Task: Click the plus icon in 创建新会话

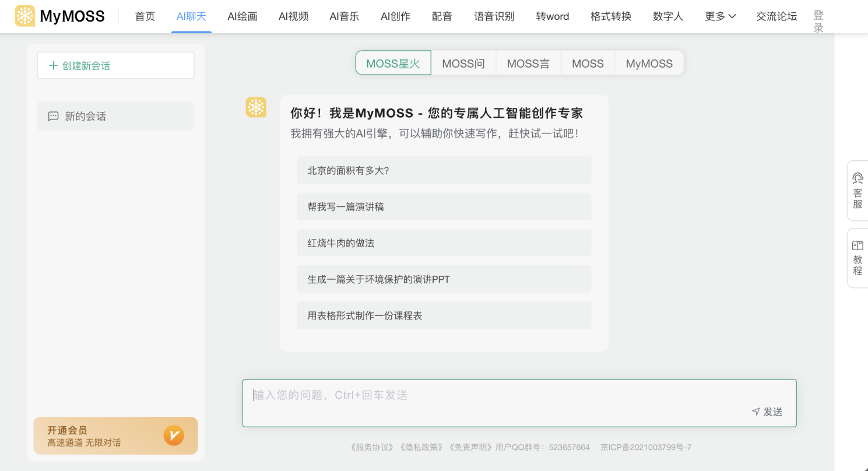Action: coord(53,66)
